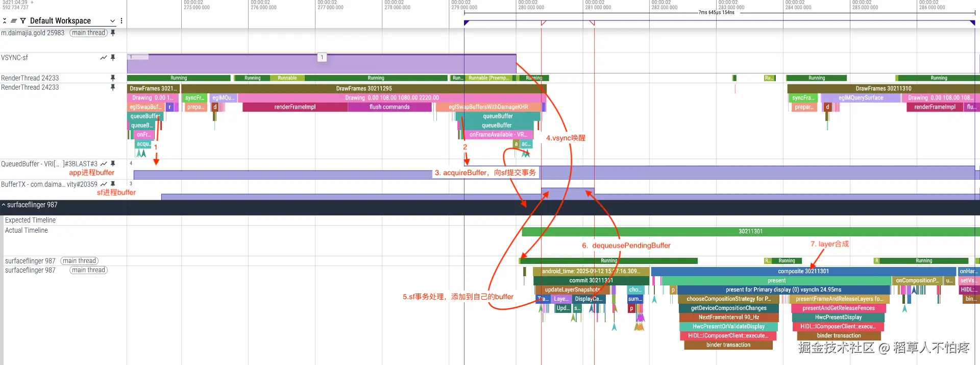The width and height of the screenshot is (980, 365).
Task: Unpin the QueuedBuffer - VRI track
Action: pyautogui.click(x=113, y=164)
